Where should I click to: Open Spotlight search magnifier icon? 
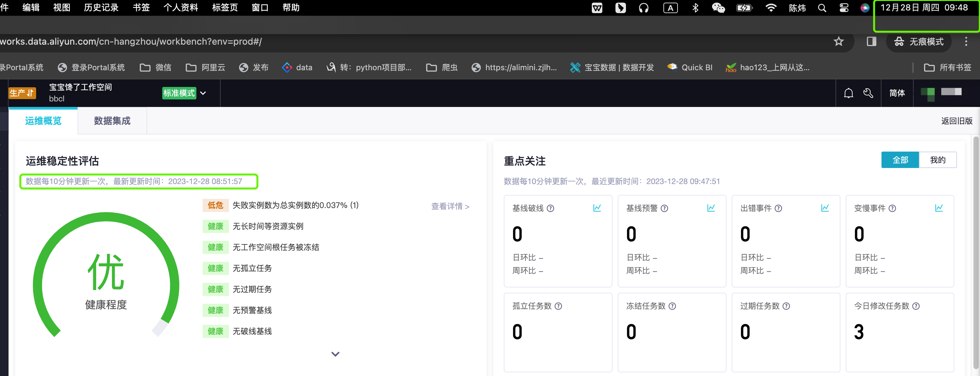click(822, 8)
